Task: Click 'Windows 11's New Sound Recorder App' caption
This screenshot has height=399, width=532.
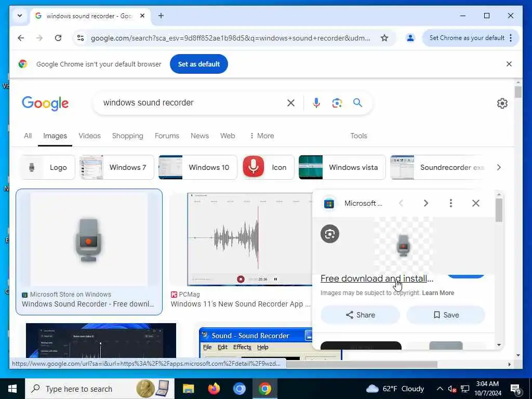Action: pyautogui.click(x=241, y=304)
